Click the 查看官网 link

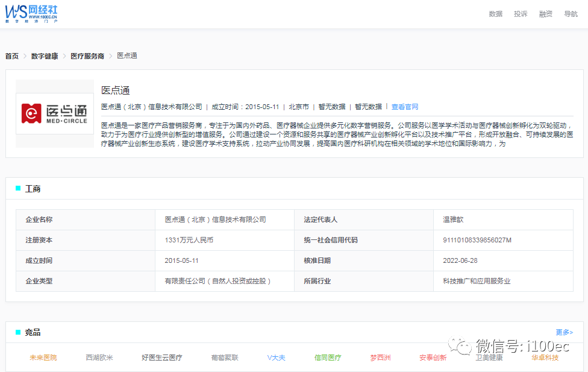click(405, 107)
